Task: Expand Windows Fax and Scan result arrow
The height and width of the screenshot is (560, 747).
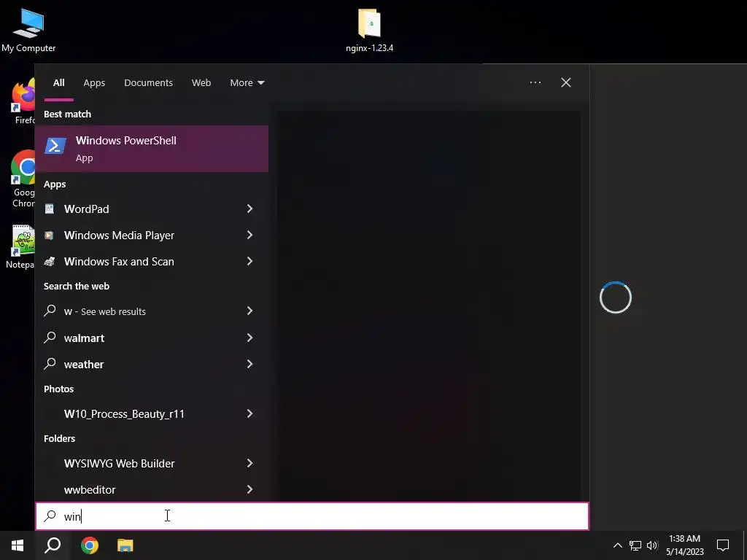Action: click(249, 261)
